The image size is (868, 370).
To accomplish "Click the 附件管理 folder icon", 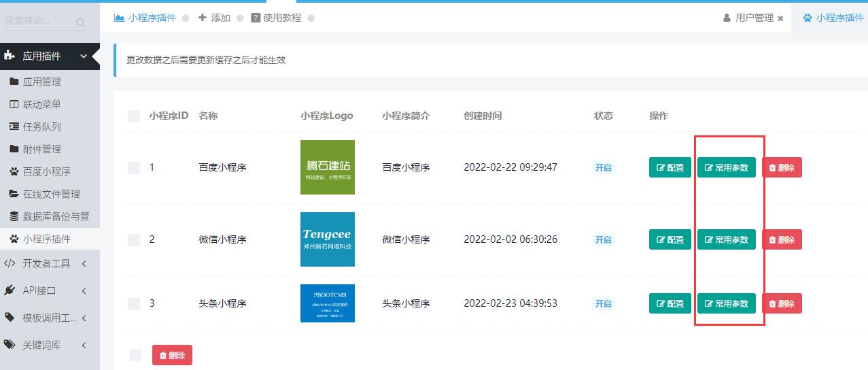I will (14, 149).
